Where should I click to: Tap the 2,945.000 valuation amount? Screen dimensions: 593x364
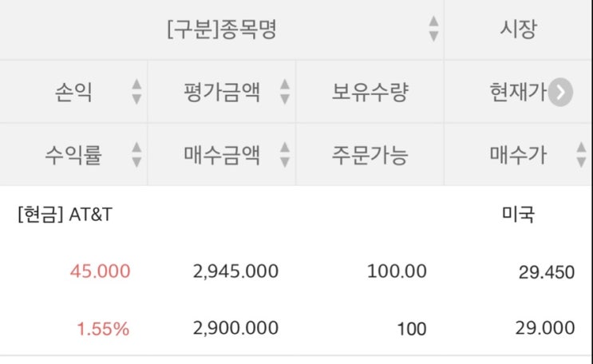click(235, 271)
